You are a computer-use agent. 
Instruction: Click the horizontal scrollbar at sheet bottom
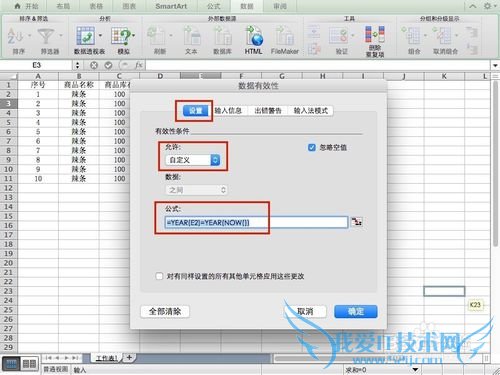click(379, 359)
